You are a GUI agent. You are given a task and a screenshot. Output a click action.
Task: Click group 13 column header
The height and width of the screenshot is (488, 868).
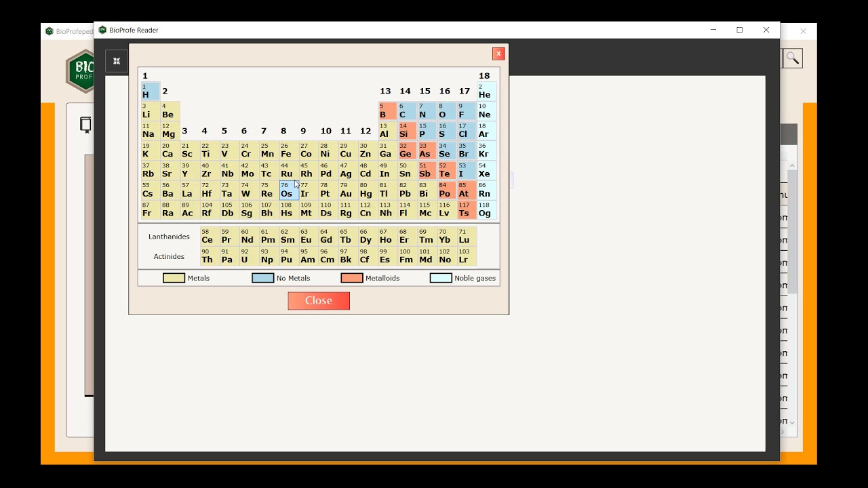[385, 91]
